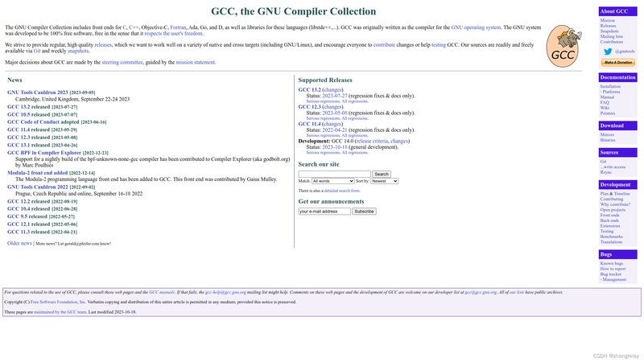Click the Search button
The width and height of the screenshot is (644, 362).
point(381,174)
